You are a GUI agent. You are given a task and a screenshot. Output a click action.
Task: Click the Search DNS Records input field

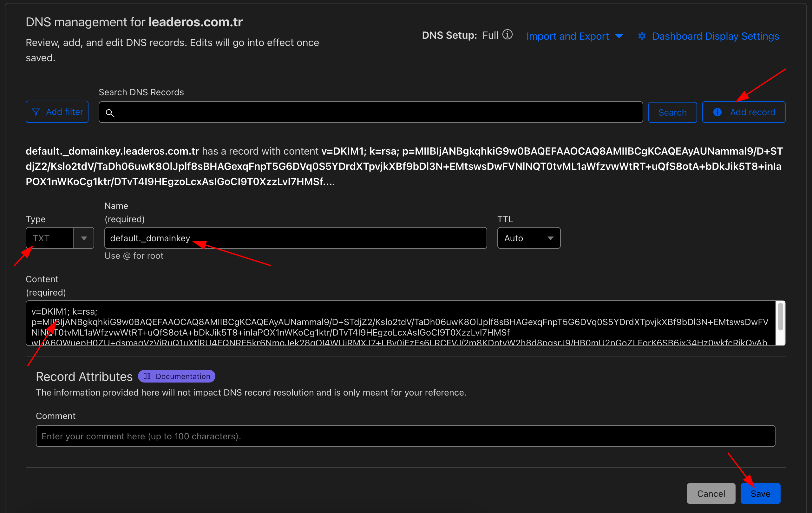pos(371,112)
